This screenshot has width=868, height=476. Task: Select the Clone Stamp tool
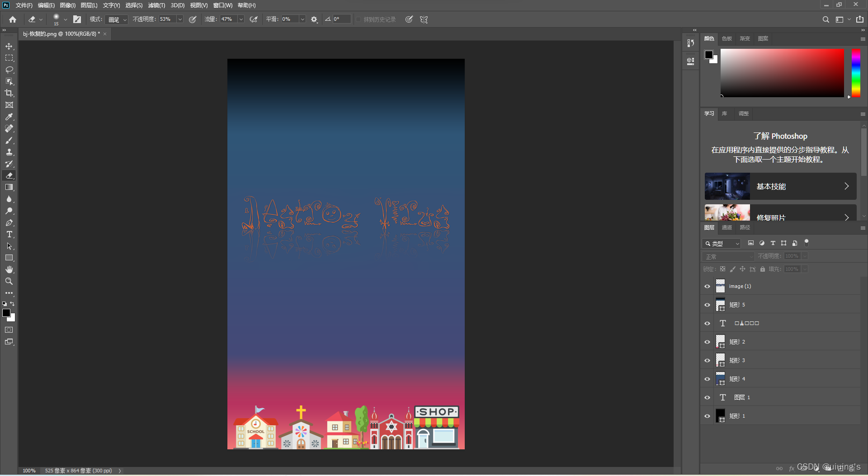point(9,152)
